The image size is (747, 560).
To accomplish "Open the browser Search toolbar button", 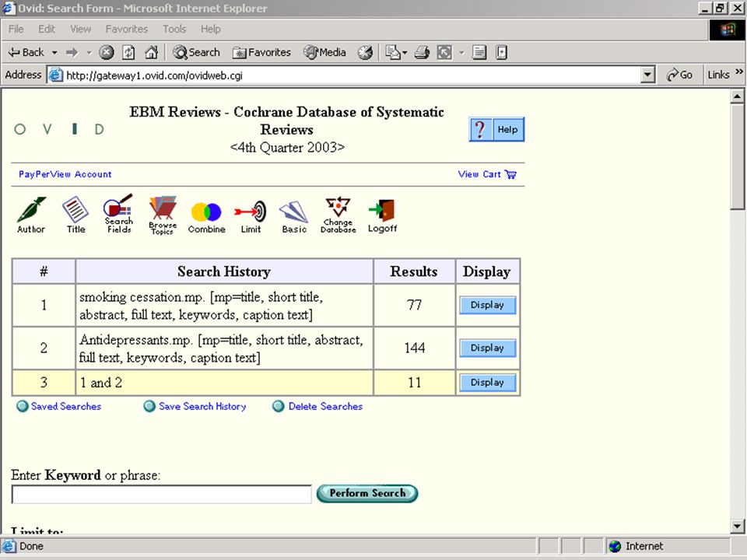I will coord(197,52).
